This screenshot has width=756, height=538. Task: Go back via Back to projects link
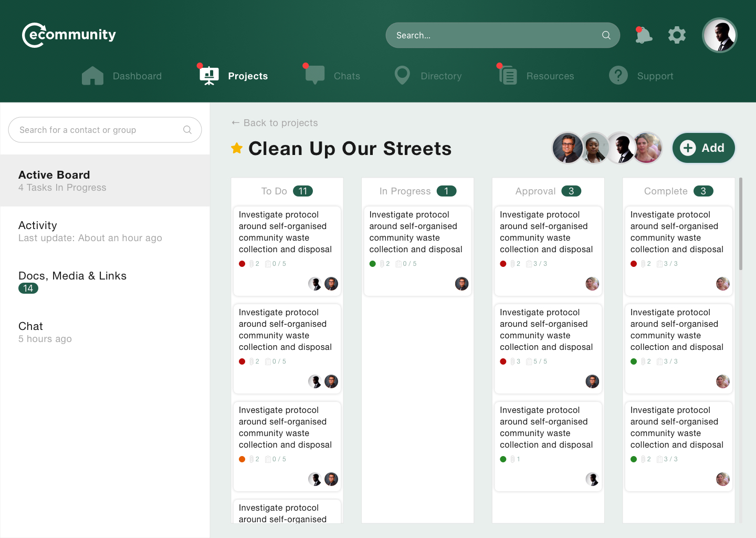pyautogui.click(x=275, y=123)
